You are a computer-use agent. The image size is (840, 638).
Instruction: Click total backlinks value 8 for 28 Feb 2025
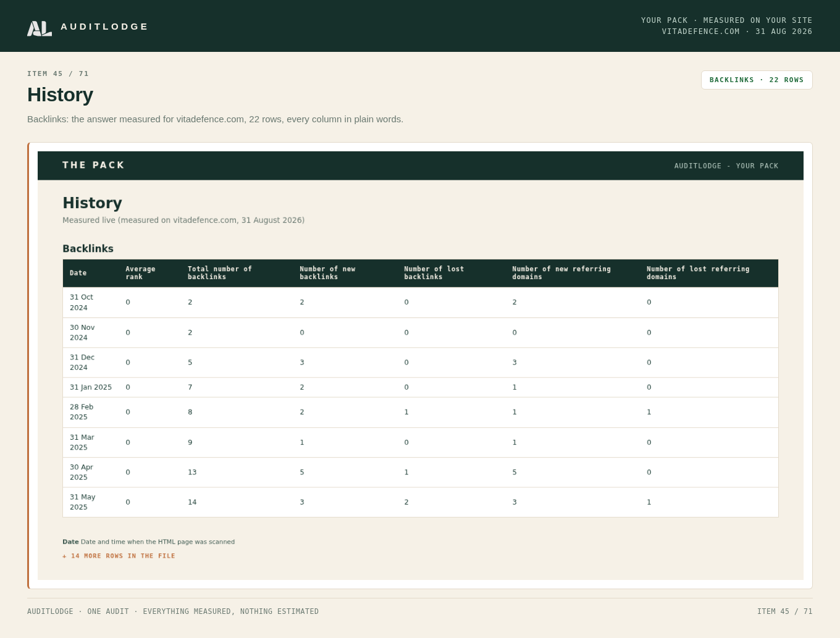click(x=190, y=412)
